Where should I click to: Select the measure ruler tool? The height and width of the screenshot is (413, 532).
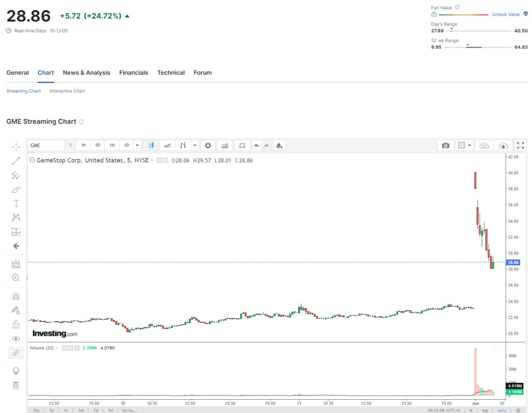[16, 264]
